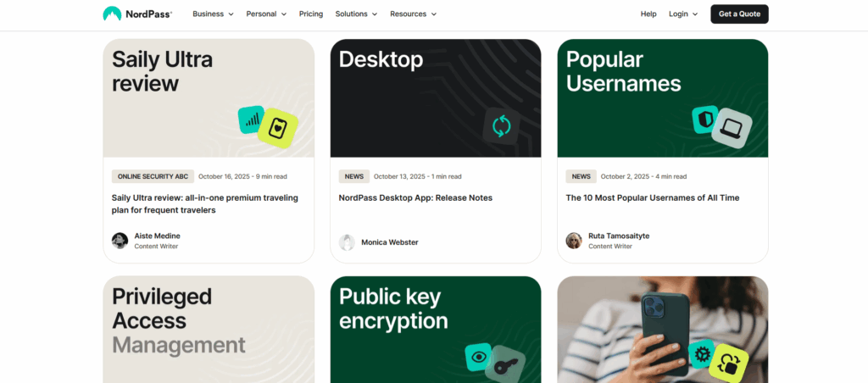Screen dimensions: 868x383
Task: Click Ruta Tamosaityte's author avatar
Action: [x=574, y=241]
